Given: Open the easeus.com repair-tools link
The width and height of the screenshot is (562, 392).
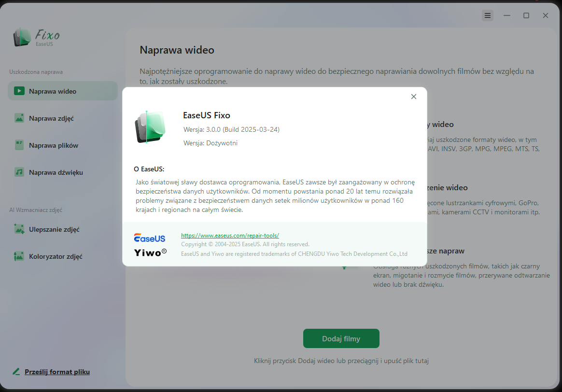Looking at the screenshot, I should click(x=230, y=236).
